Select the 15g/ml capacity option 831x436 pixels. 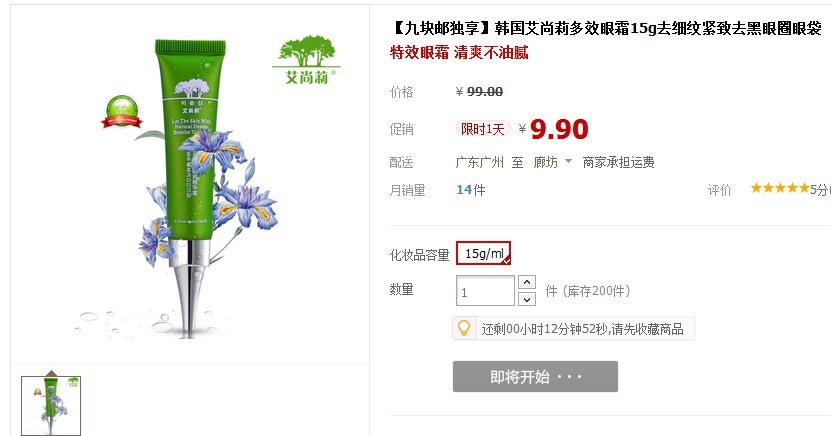(x=483, y=253)
